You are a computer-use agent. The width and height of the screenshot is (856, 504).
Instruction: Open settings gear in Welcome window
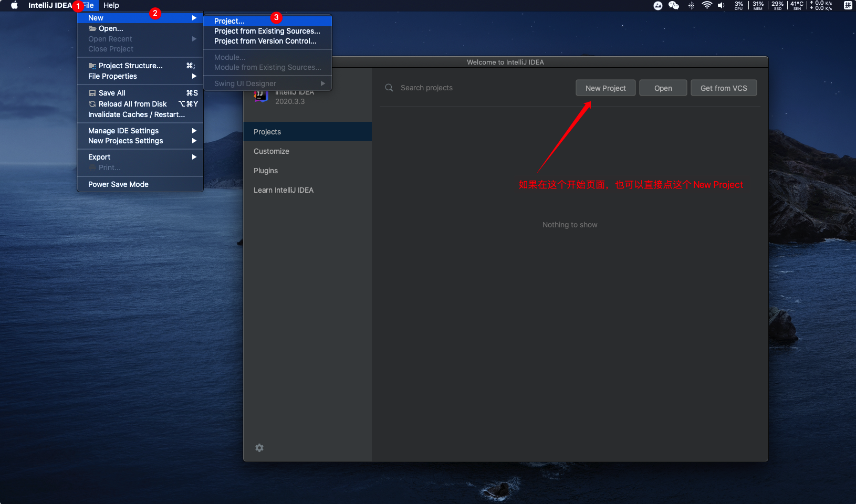point(259,448)
